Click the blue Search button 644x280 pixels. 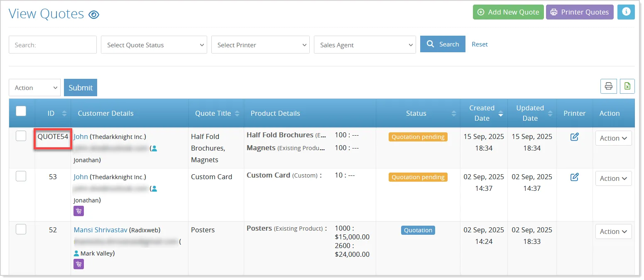[443, 44]
